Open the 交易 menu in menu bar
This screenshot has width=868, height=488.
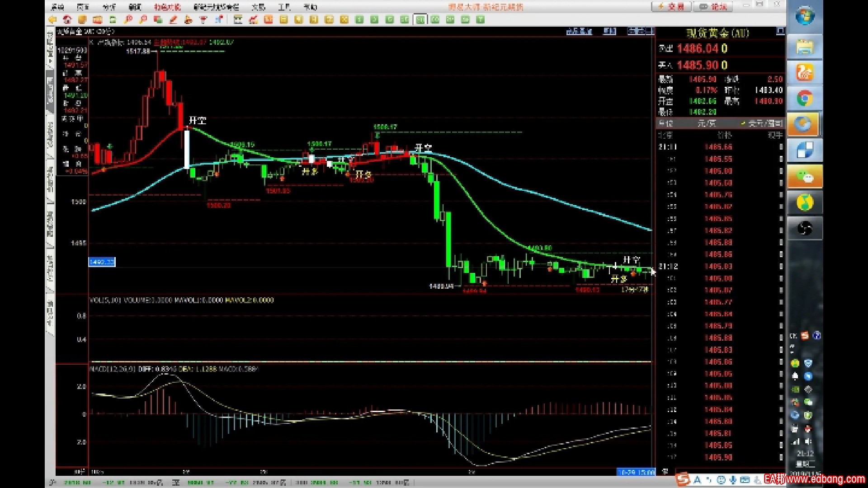[x=258, y=7]
